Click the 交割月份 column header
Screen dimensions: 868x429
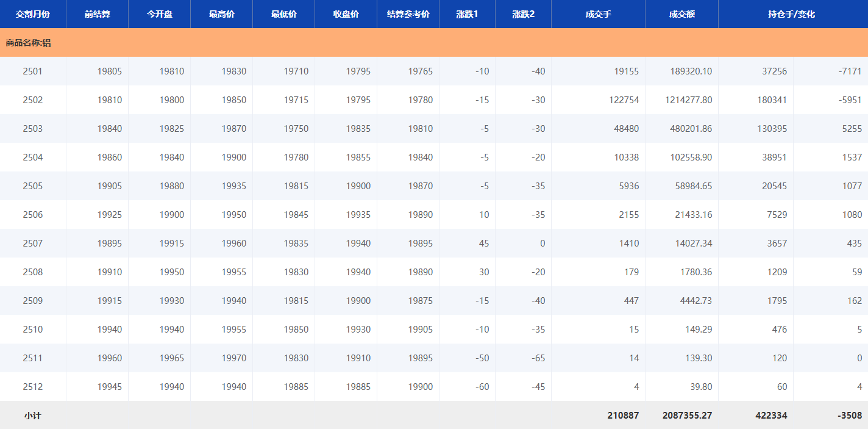pos(33,14)
